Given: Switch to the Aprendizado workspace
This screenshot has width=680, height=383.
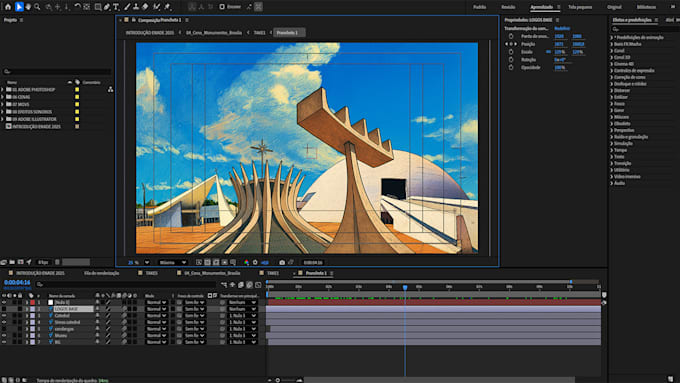Looking at the screenshot, I should coord(542,7).
